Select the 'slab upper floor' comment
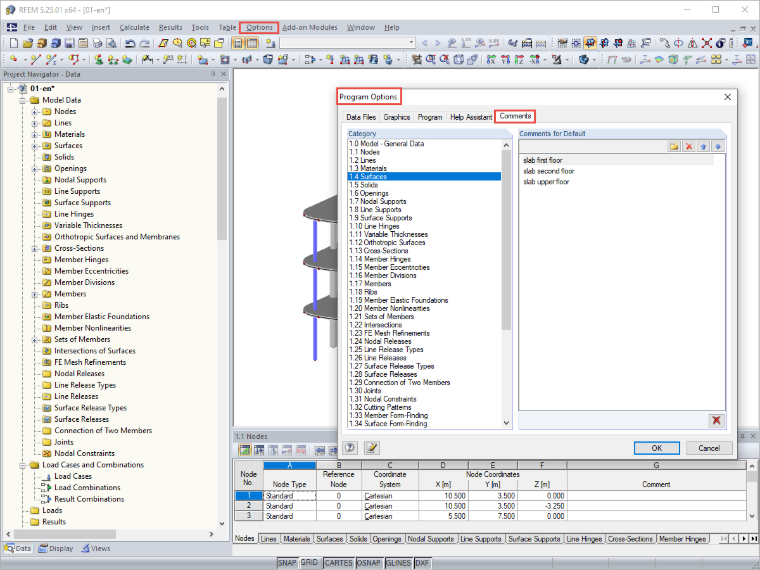The height and width of the screenshot is (570, 760). pyautogui.click(x=546, y=182)
